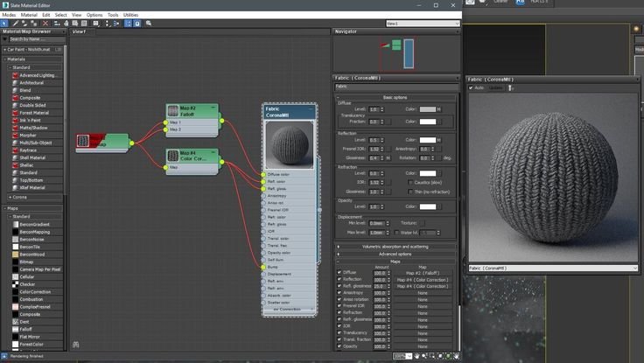Click the red X delete selected icon
Image resolution: width=644 pixels, height=363 pixels.
[x=45, y=24]
